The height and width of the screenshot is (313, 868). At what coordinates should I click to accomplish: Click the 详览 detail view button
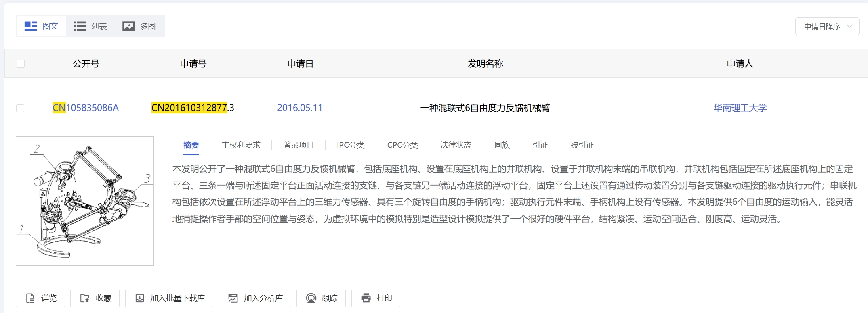(40, 298)
